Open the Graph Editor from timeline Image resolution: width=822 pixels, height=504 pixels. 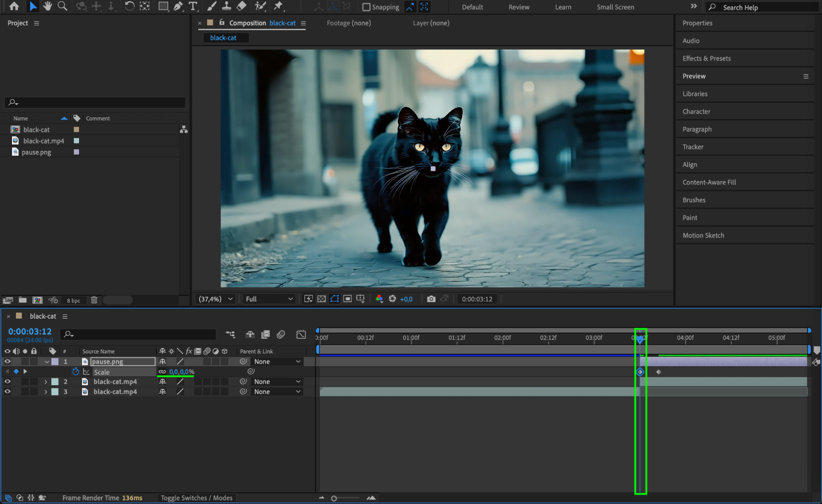(301, 334)
